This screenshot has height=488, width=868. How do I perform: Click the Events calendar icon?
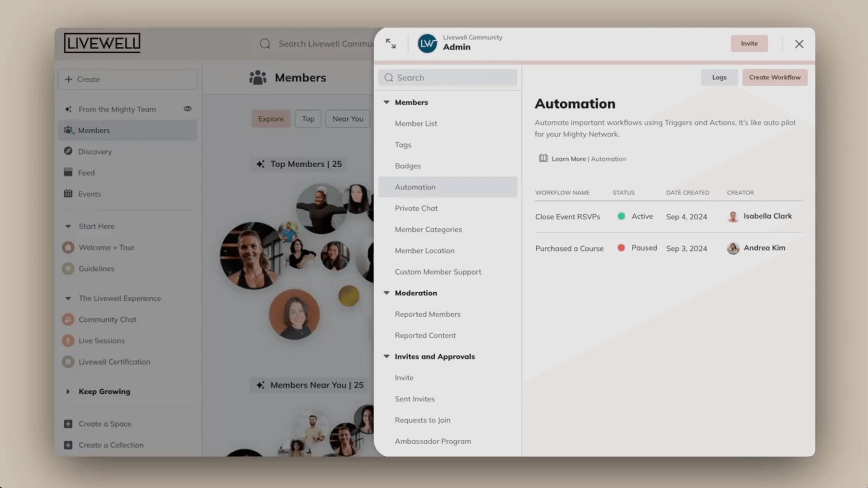click(x=68, y=193)
